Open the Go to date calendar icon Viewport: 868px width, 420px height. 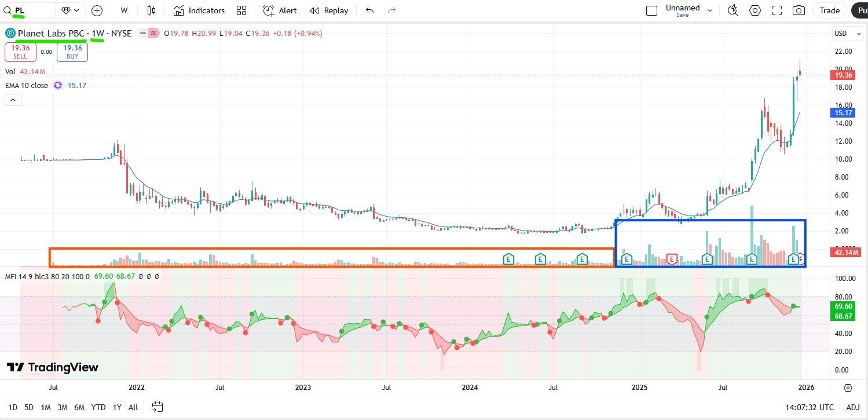[x=157, y=407]
